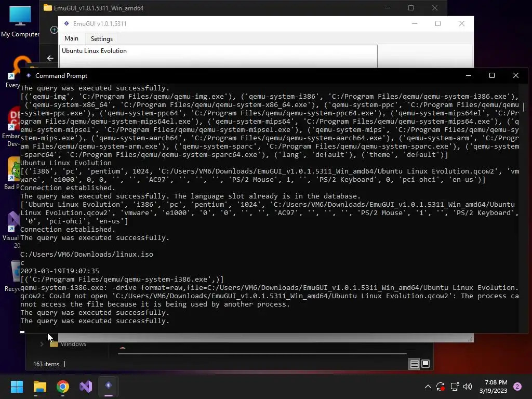Maximize the EmuGUI window

click(438, 23)
